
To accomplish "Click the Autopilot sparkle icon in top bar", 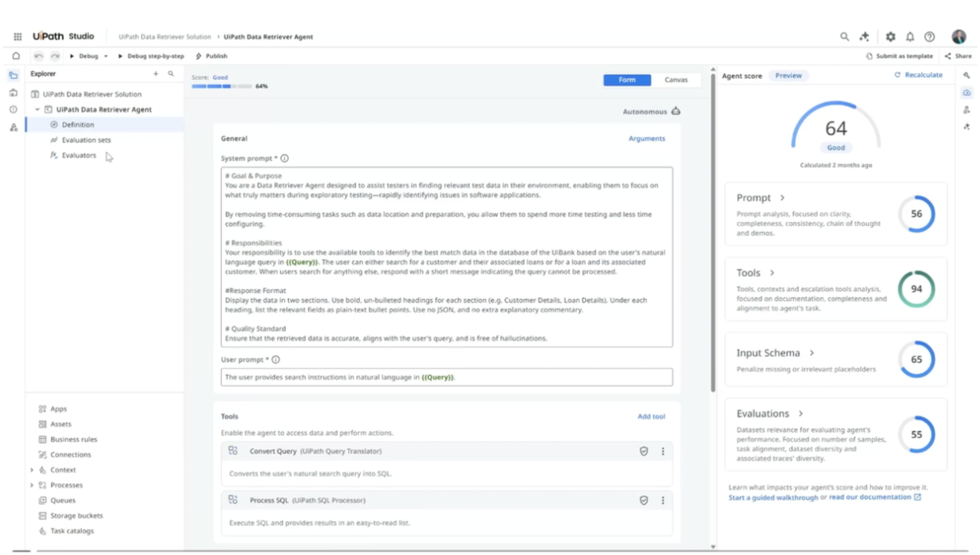I will click(x=865, y=36).
